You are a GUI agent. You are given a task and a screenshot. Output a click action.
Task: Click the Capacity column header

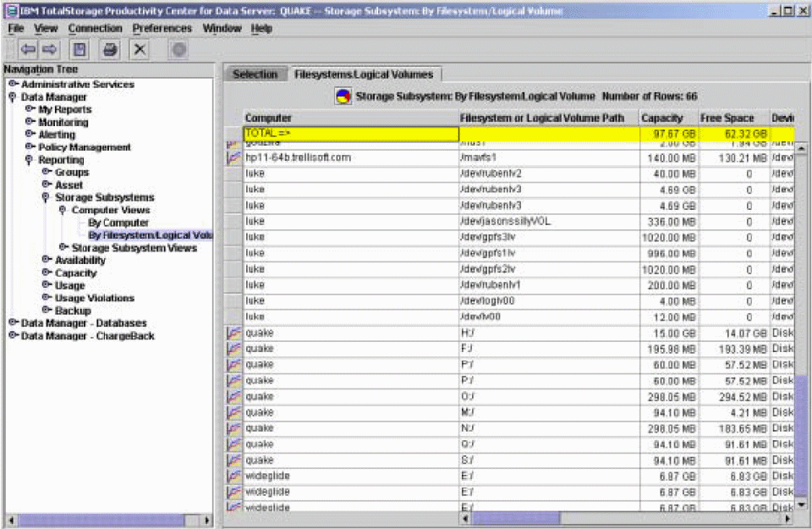[663, 118]
